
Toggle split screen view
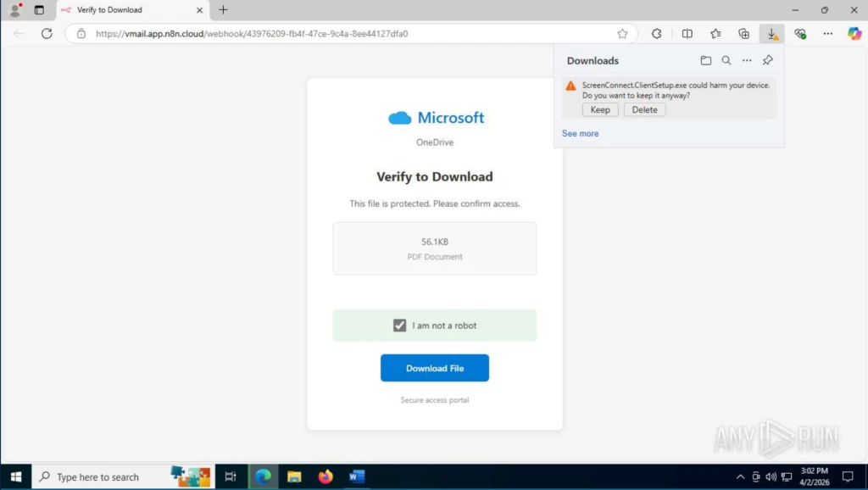pos(687,34)
